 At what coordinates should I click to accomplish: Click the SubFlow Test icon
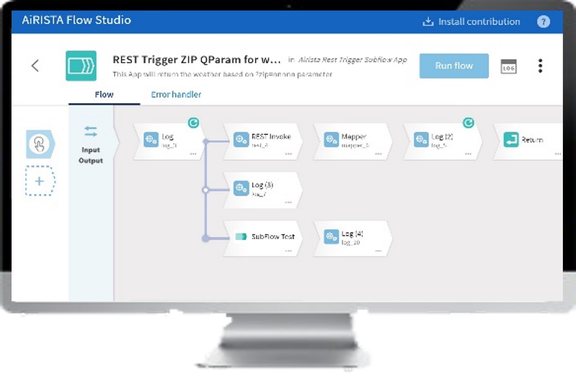click(x=241, y=236)
